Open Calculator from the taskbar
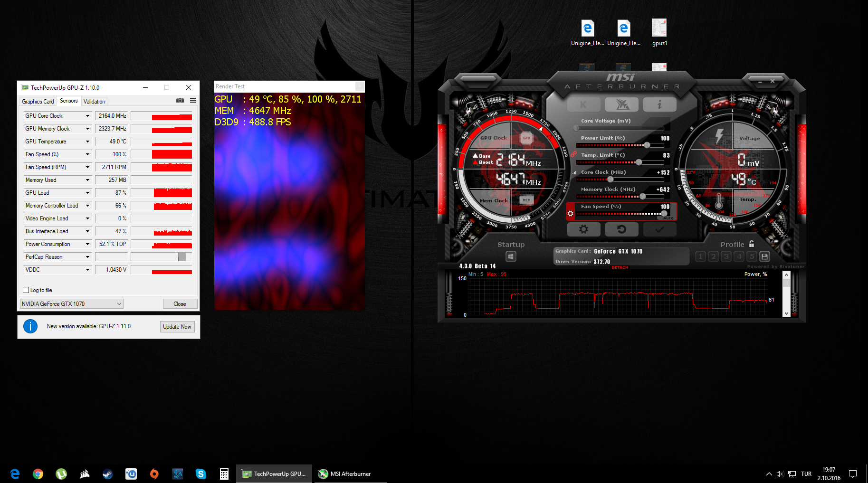Screen dimensions: 868x483 click(x=224, y=474)
